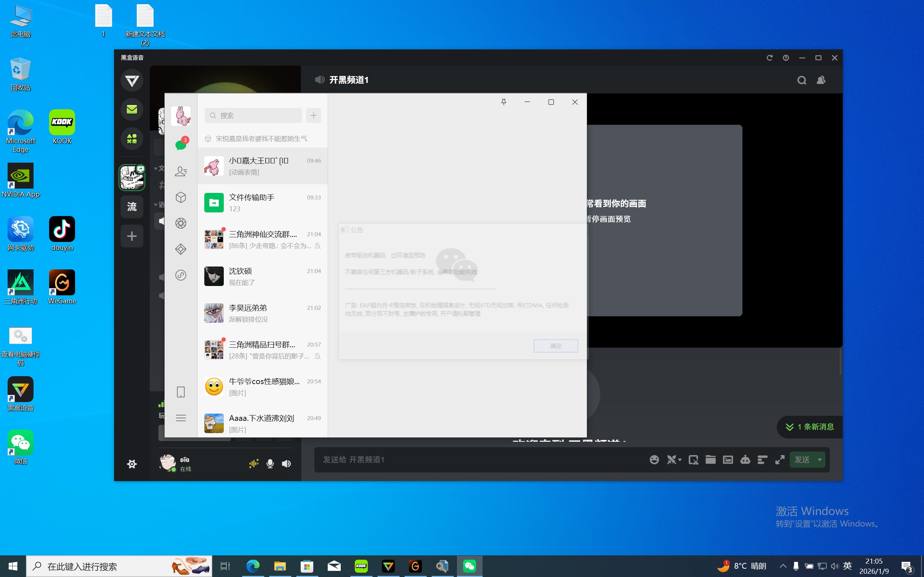This screenshot has width=924, height=577.
Task: Pin the WeChat window on top
Action: pos(504,102)
